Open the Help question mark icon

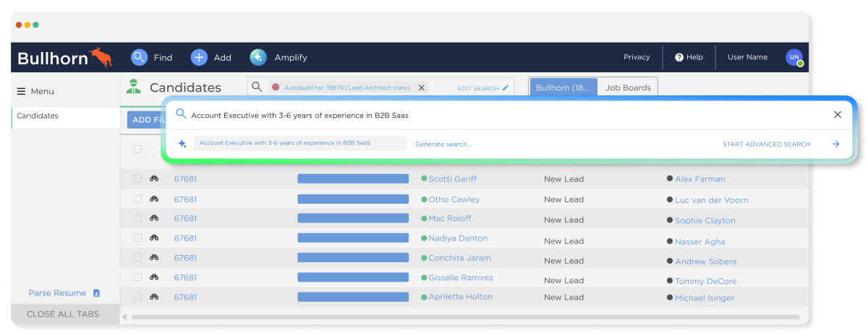point(679,57)
